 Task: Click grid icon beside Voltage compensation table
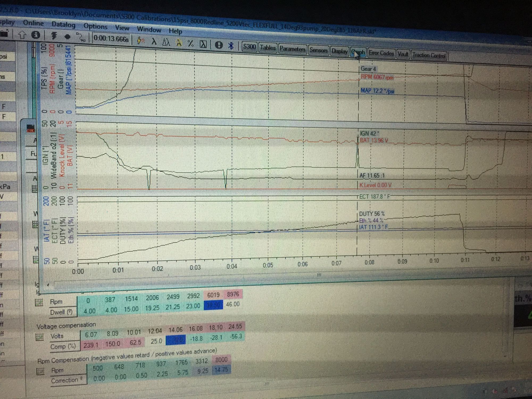[x=40, y=337]
